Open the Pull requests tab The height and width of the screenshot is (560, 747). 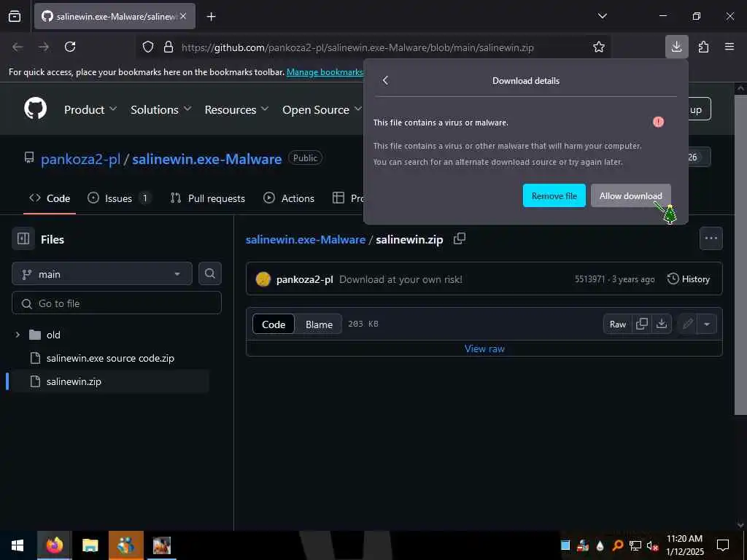pyautogui.click(x=208, y=198)
